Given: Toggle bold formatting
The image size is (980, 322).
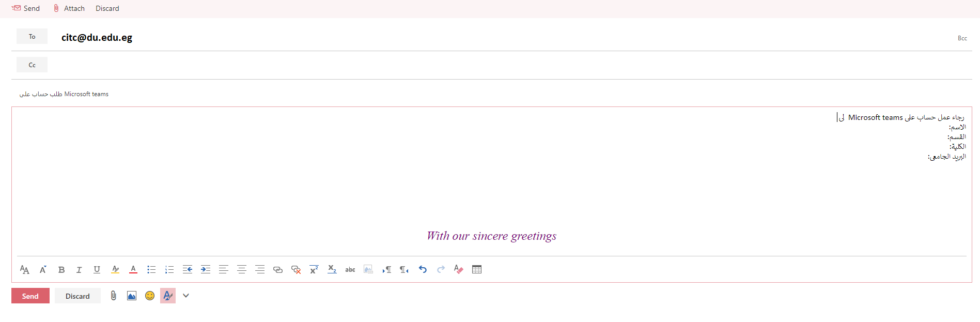Looking at the screenshot, I should pyautogui.click(x=61, y=269).
